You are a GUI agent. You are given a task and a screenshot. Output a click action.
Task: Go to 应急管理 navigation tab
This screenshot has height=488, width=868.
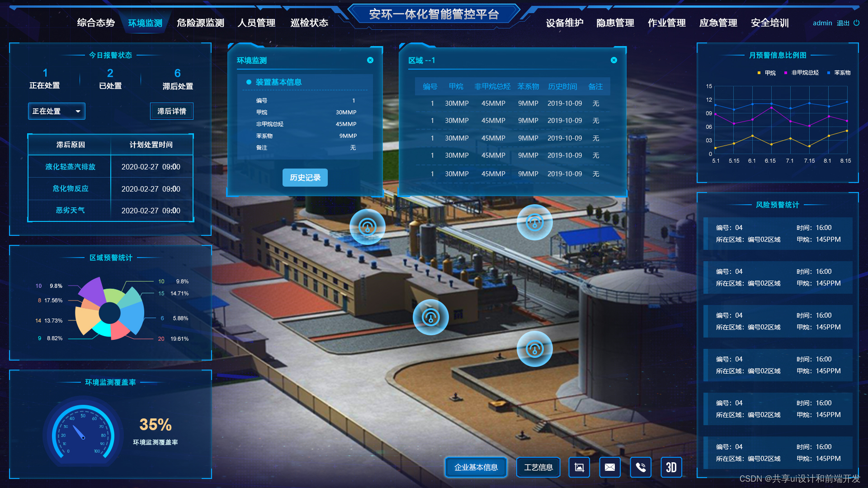(x=718, y=23)
